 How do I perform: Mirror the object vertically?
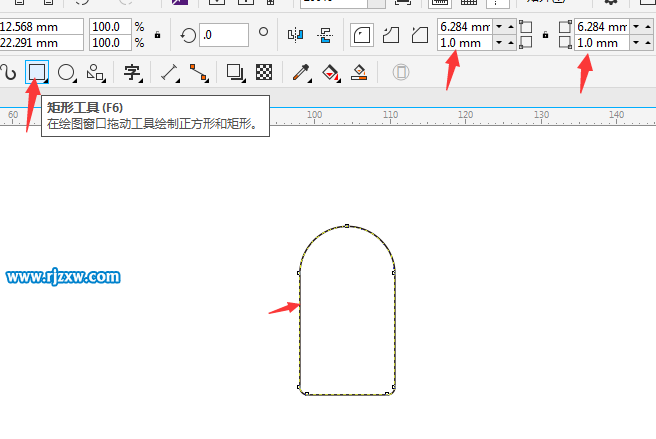[x=325, y=35]
